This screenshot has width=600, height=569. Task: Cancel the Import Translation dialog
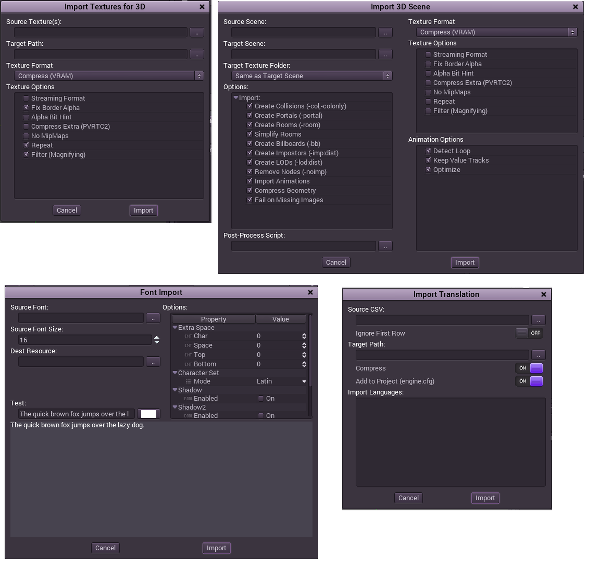click(x=408, y=497)
